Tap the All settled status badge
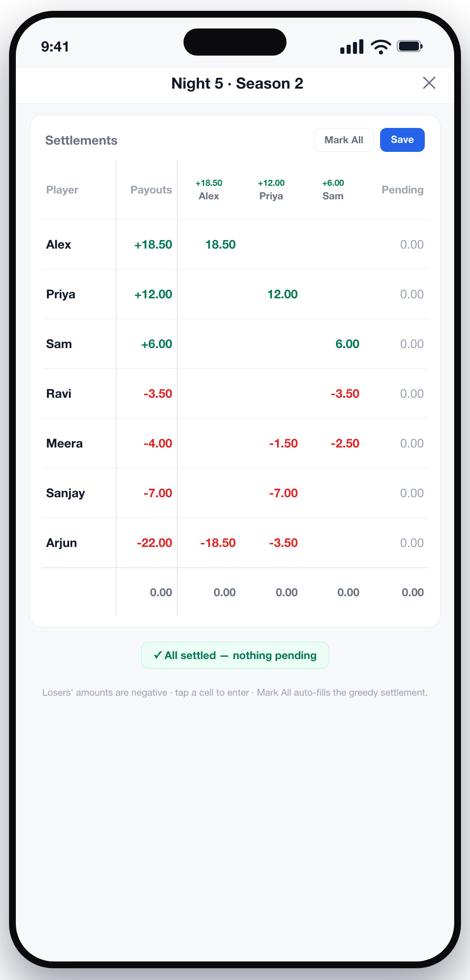470x980 pixels. (x=235, y=655)
